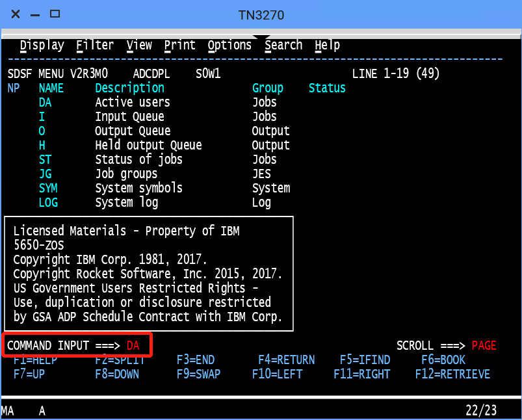Image resolution: width=522 pixels, height=420 pixels.
Task: Select the SYM System symbols entry
Action: (x=48, y=189)
